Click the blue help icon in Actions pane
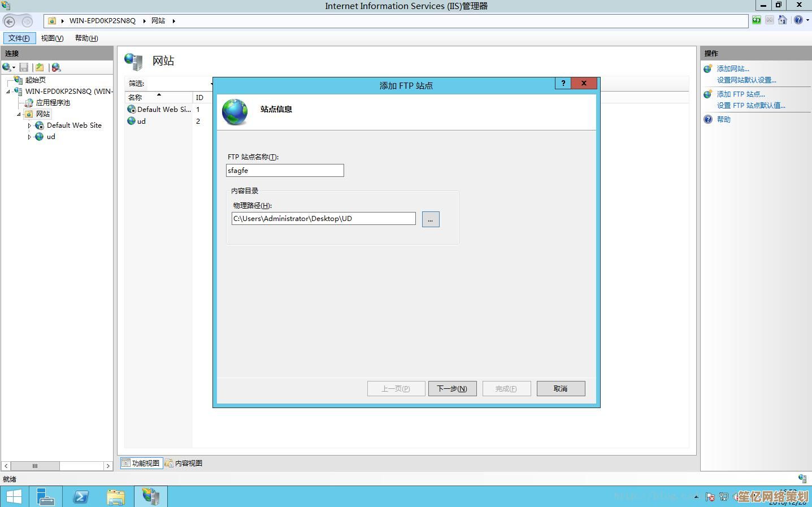This screenshot has width=812, height=507. point(708,119)
